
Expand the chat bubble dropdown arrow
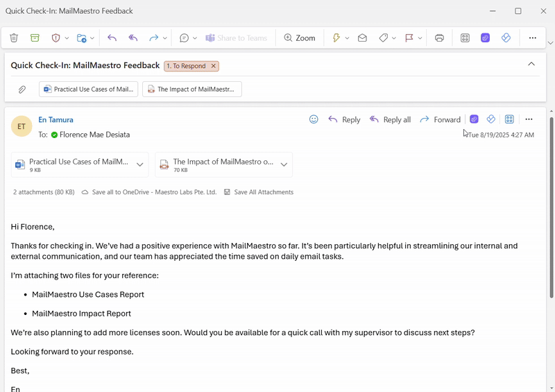[195, 38]
